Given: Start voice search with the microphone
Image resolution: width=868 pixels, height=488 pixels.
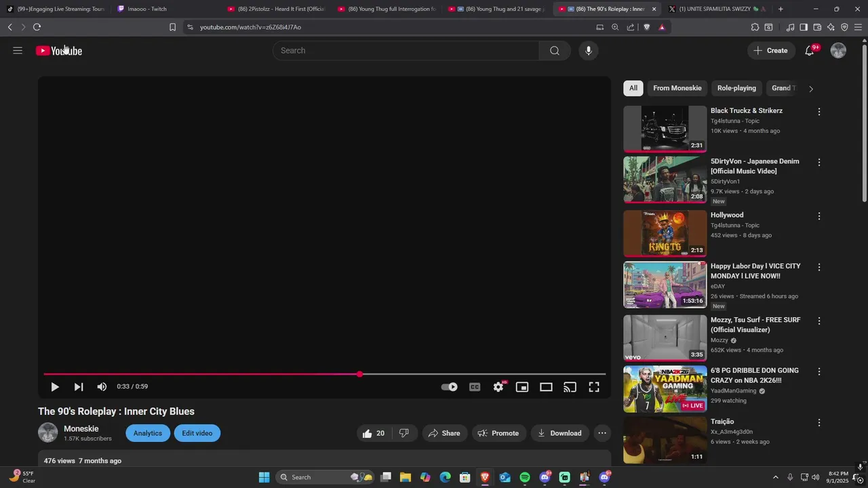Looking at the screenshot, I should [589, 51].
